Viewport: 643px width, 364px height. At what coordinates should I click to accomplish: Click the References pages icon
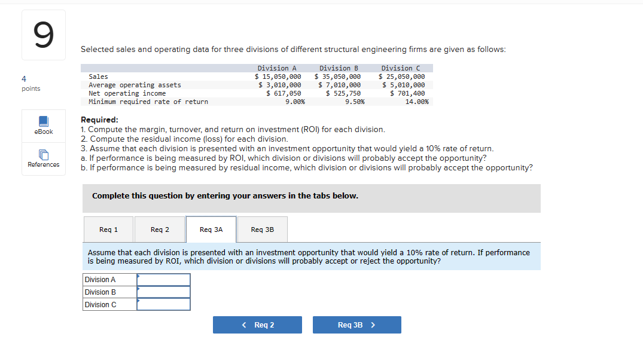(x=43, y=154)
